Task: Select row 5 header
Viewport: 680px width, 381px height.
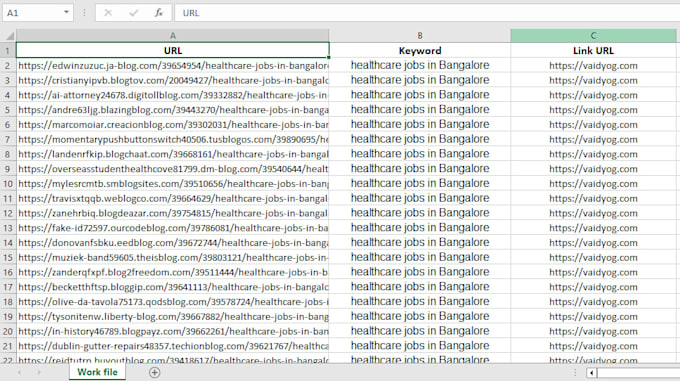Action: (x=8, y=110)
